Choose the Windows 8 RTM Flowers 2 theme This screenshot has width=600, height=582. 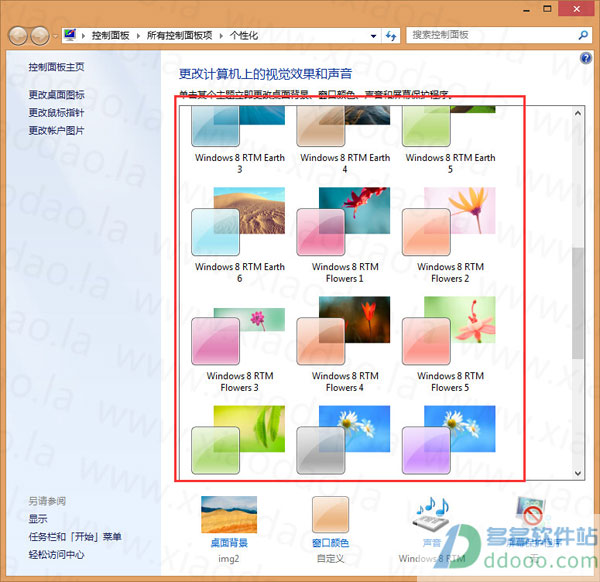click(450, 235)
